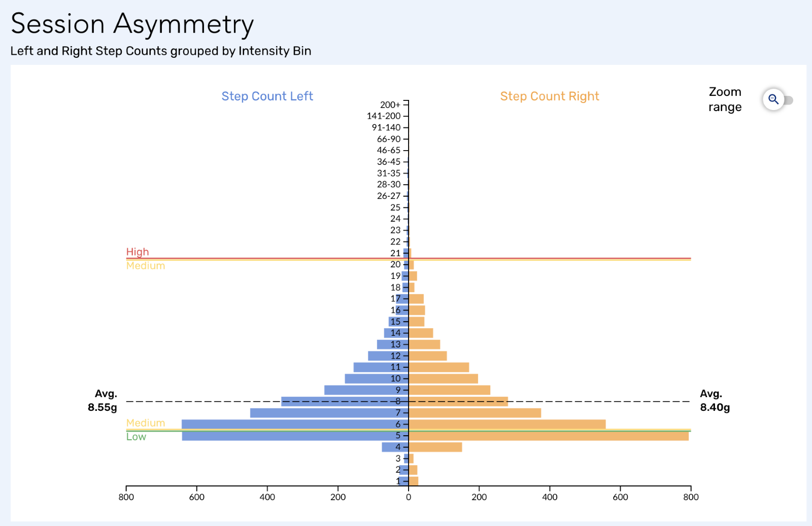Click the '91-140' intensity bin label

tap(386, 127)
